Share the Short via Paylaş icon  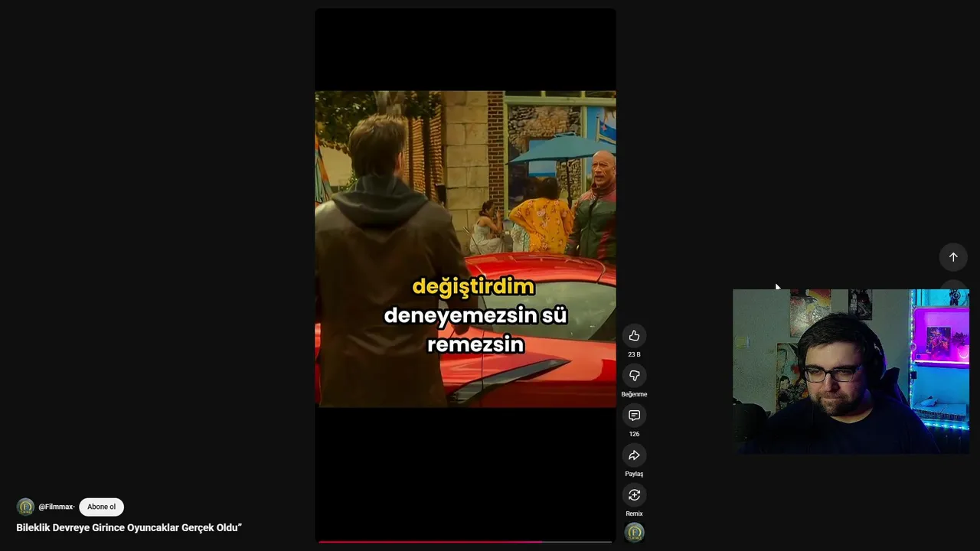tap(634, 455)
